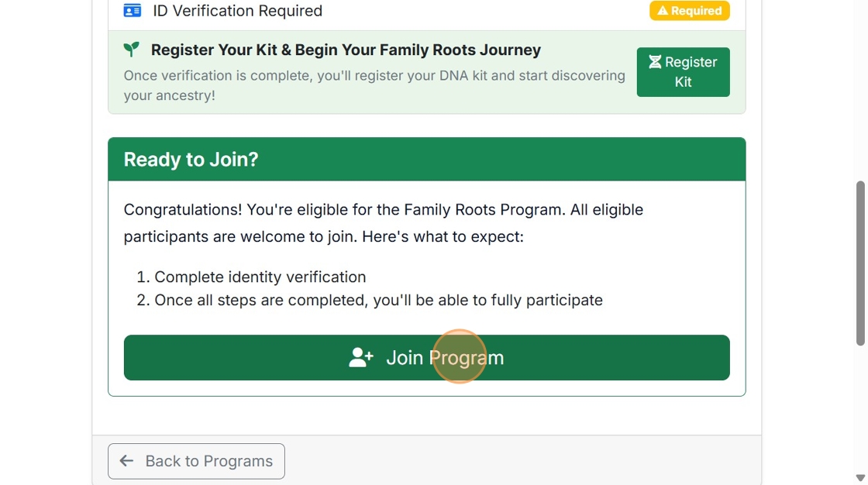
Task: Click the yellow Required badge text
Action: pos(696,11)
